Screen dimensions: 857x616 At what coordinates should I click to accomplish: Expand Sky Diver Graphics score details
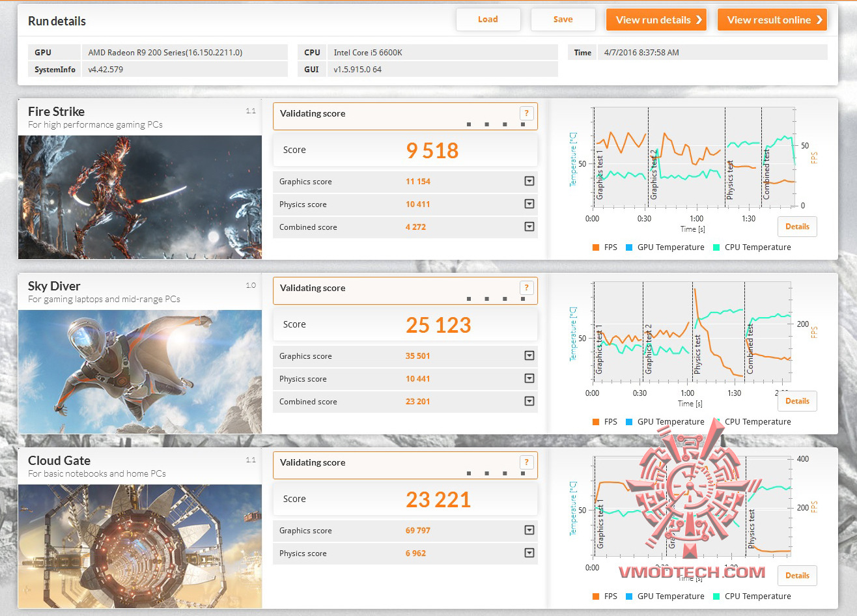click(x=529, y=356)
